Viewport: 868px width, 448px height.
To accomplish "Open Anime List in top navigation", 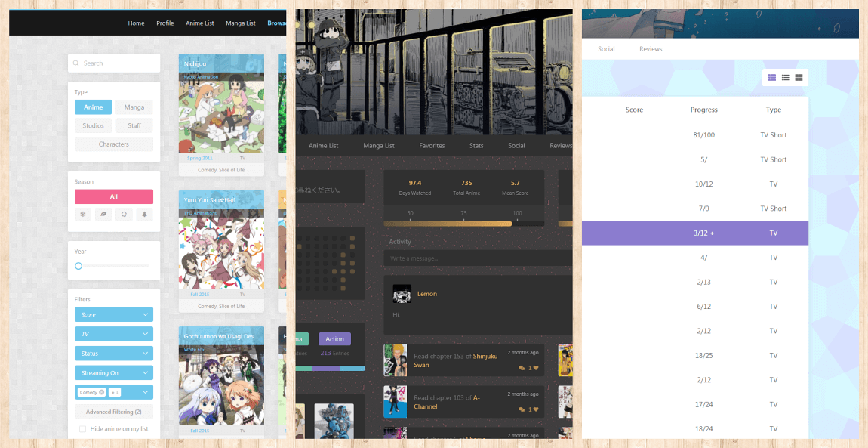I will pyautogui.click(x=200, y=23).
